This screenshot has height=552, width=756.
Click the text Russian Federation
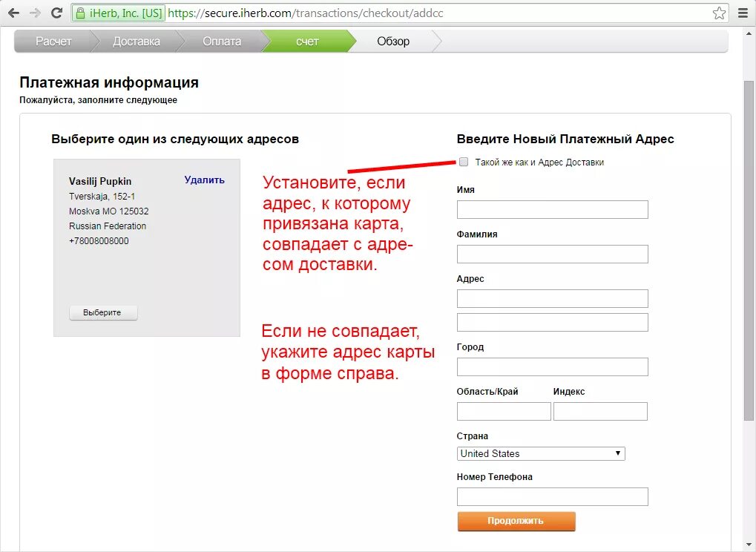point(108,226)
